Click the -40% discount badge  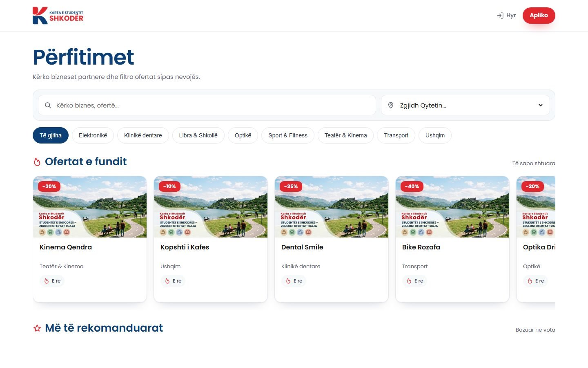pyautogui.click(x=412, y=186)
